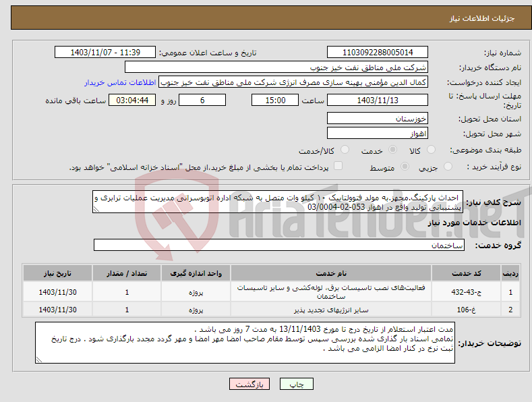Click the تعداد / مقدار column header

[x=127, y=273]
